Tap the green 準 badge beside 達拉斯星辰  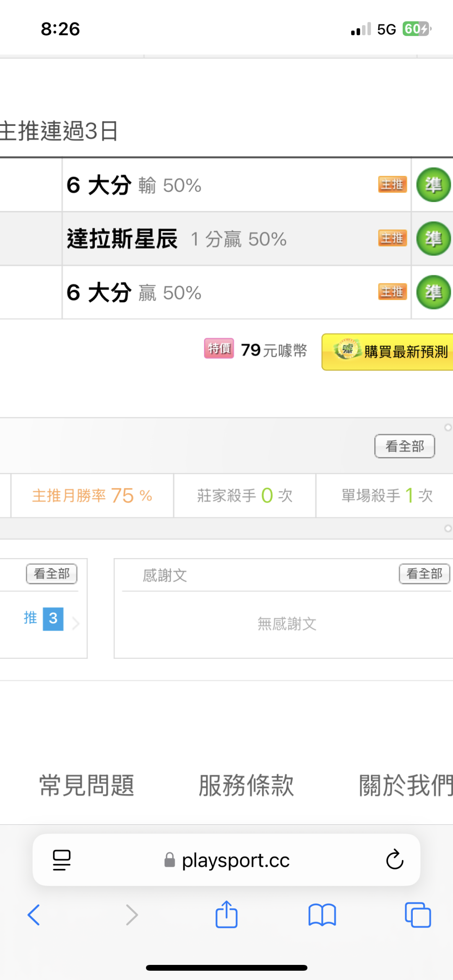coord(433,239)
